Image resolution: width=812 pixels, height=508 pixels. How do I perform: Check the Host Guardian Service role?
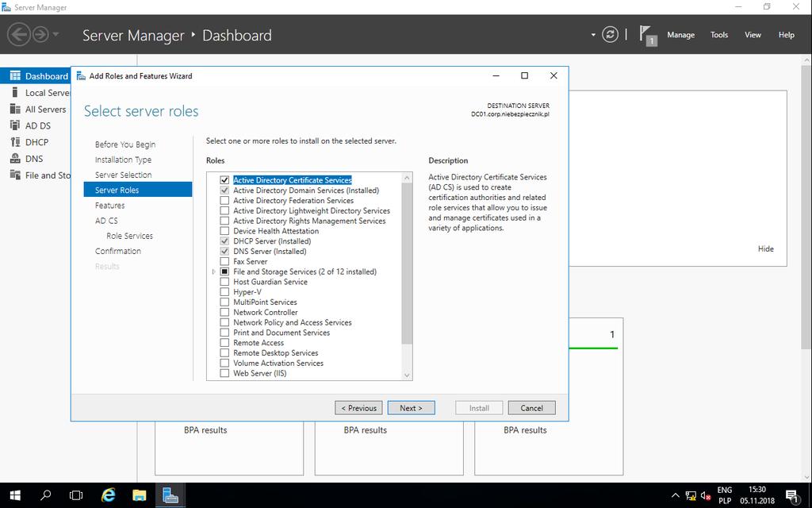[x=224, y=282]
